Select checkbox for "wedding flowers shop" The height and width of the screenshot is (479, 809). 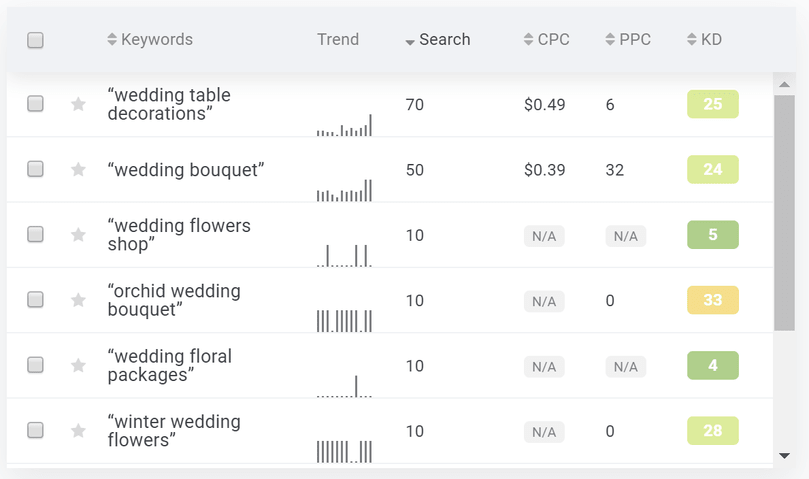pyautogui.click(x=35, y=234)
